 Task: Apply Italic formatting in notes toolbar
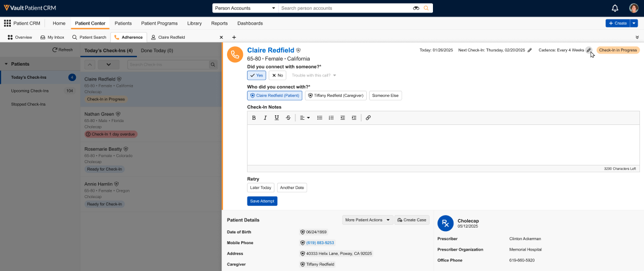pos(265,118)
